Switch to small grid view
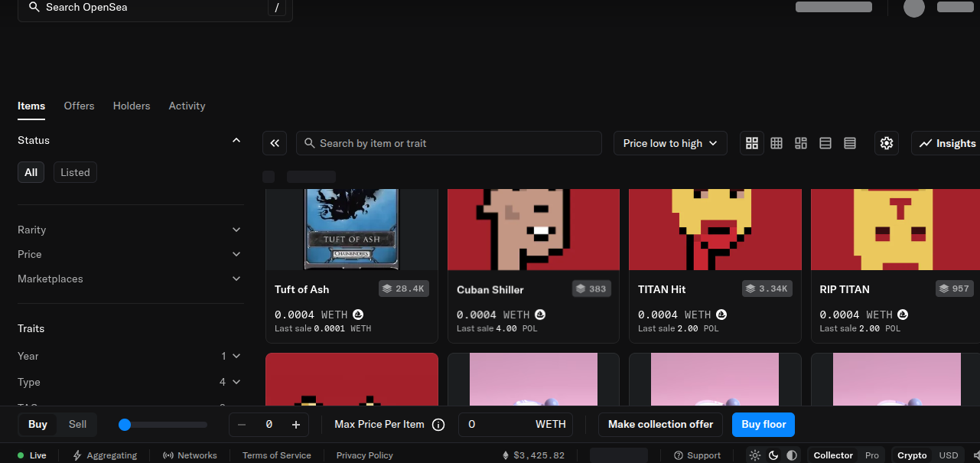Image resolution: width=980 pixels, height=463 pixels. point(777,143)
